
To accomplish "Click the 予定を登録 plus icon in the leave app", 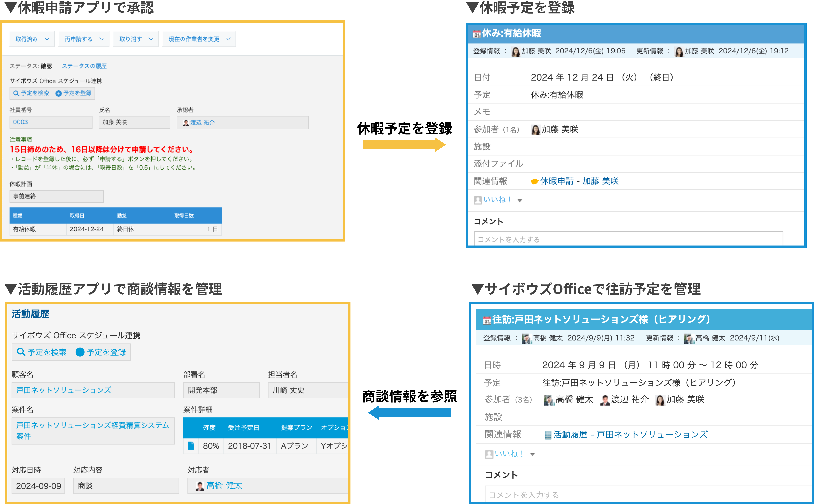I will (x=58, y=93).
